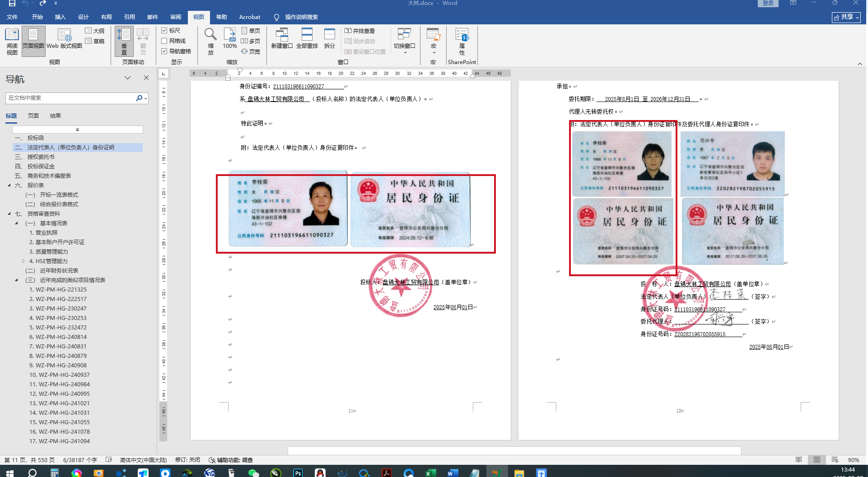Switch to 大纲 (Outline) view

click(95, 31)
